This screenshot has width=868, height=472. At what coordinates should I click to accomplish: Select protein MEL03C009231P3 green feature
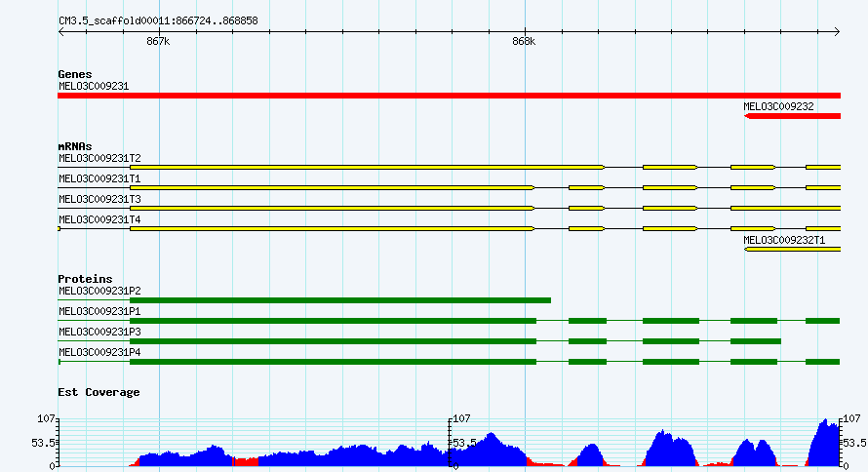419,341
